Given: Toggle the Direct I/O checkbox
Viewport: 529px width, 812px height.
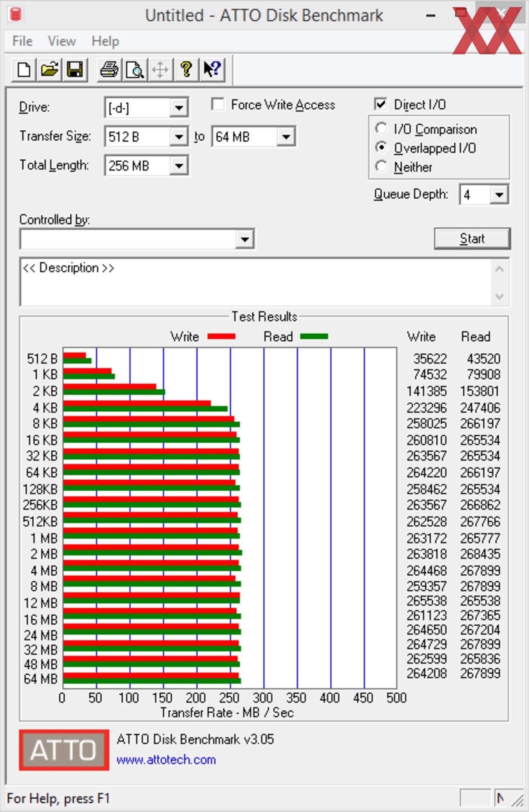Looking at the screenshot, I should pyautogui.click(x=380, y=104).
